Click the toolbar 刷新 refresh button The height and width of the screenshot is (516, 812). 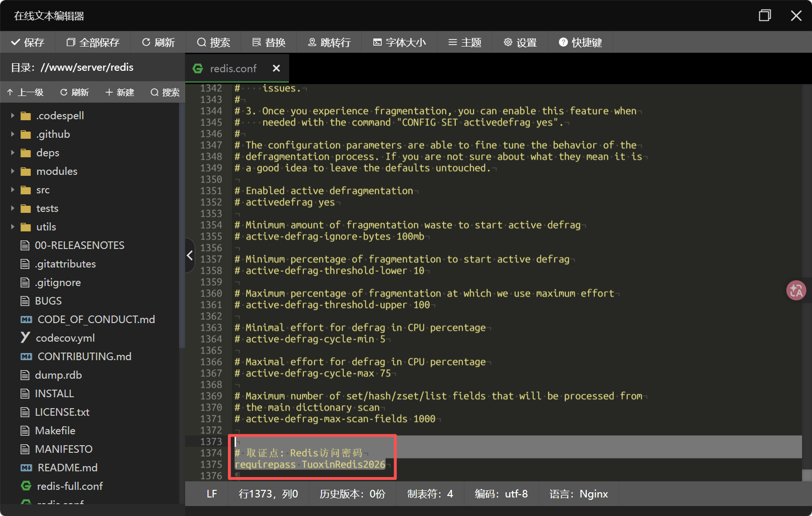pyautogui.click(x=158, y=42)
